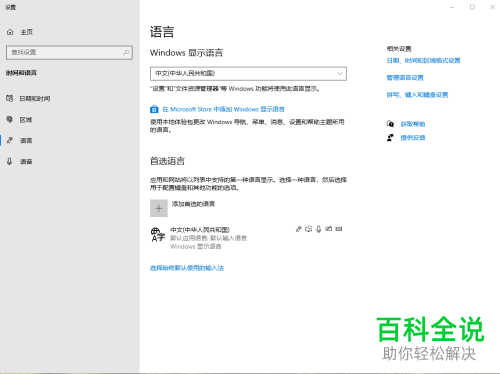Click the home icon in sidebar

[x=10, y=32]
